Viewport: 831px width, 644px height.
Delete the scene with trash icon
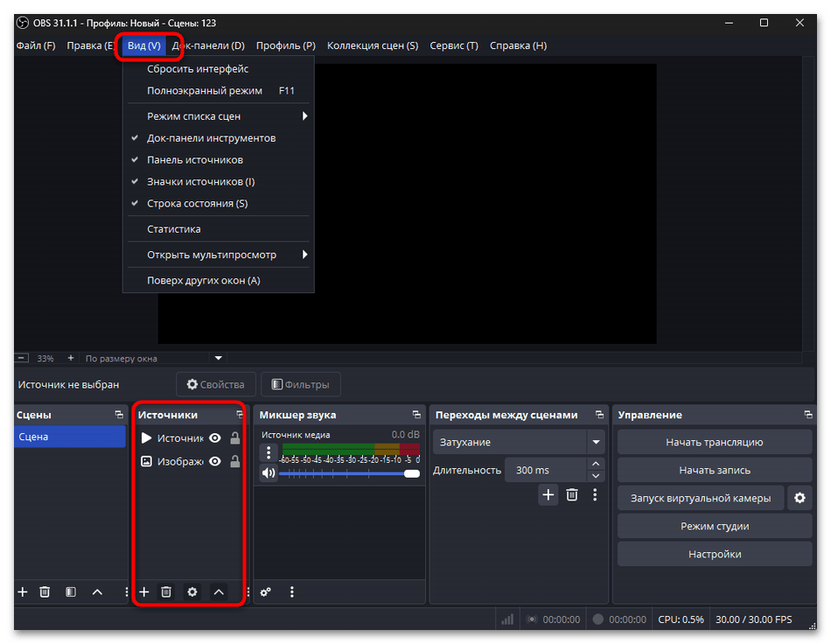45,592
